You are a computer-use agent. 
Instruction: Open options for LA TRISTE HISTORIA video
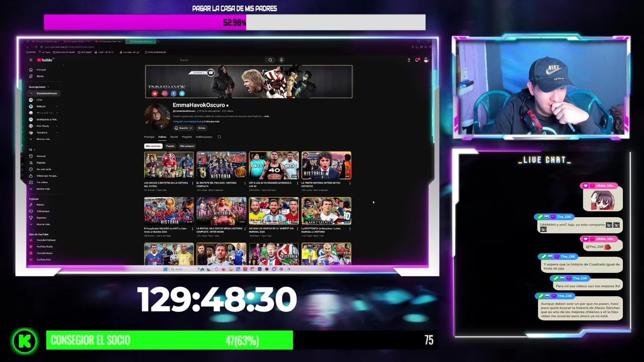350,183
